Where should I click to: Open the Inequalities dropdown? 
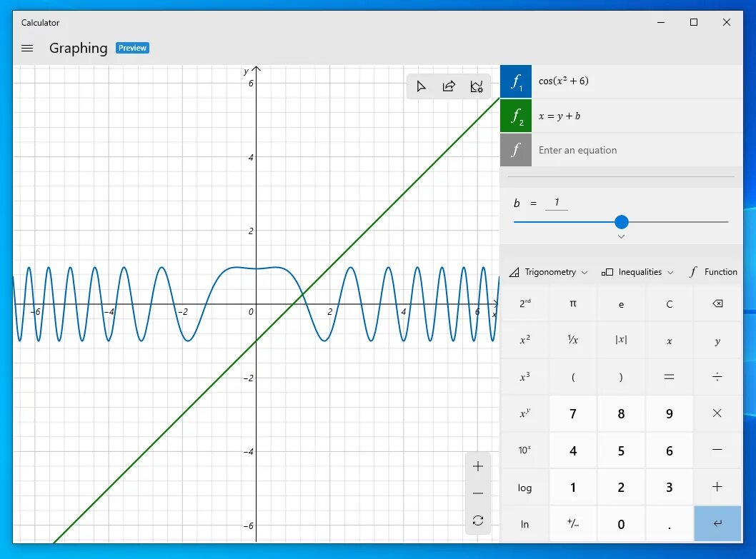pos(637,272)
